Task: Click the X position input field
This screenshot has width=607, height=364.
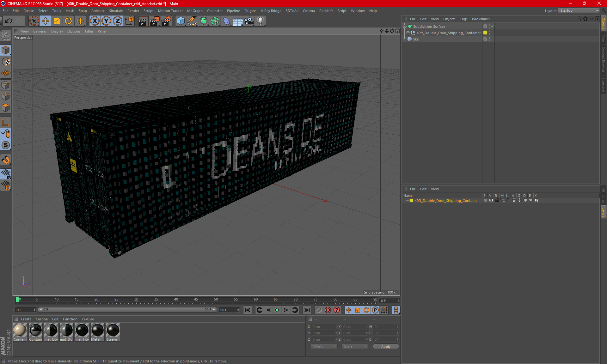Action: pyautogui.click(x=324, y=327)
